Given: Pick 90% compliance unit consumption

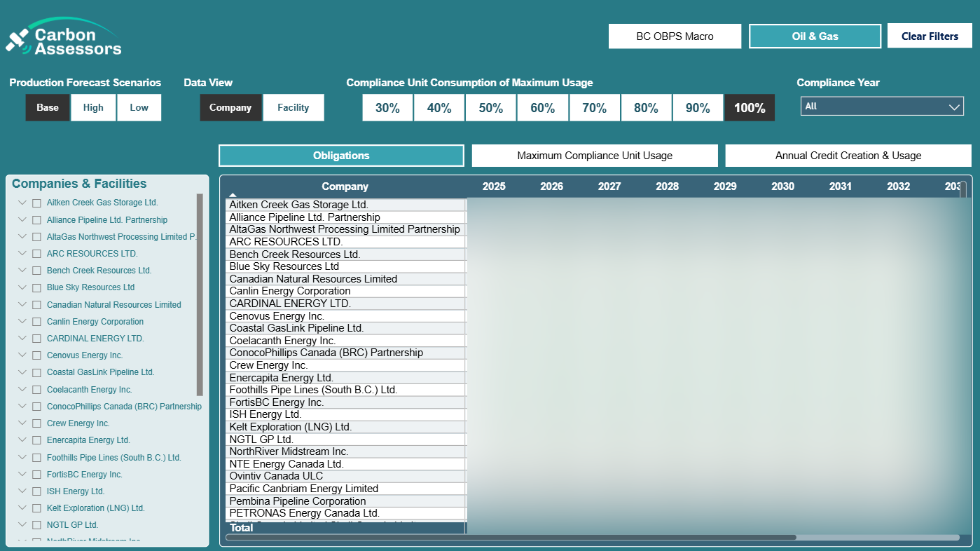Looking at the screenshot, I should (698, 108).
